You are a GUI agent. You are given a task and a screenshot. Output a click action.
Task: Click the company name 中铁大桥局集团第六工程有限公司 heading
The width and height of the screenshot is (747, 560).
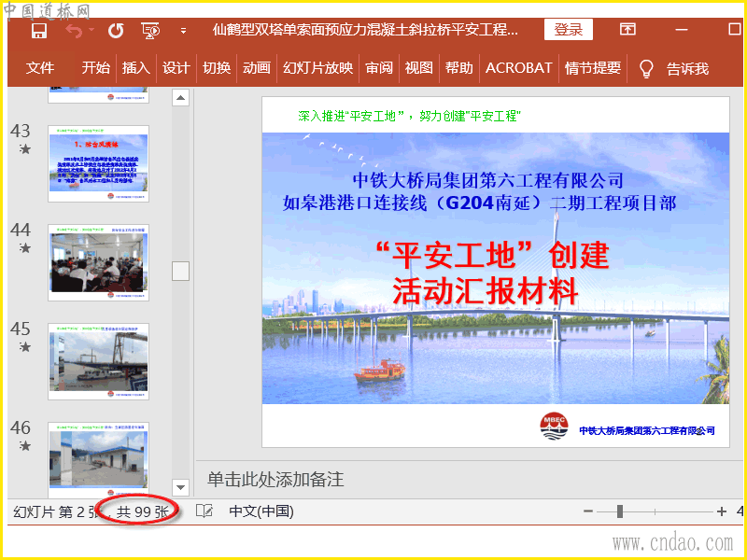[487, 180]
